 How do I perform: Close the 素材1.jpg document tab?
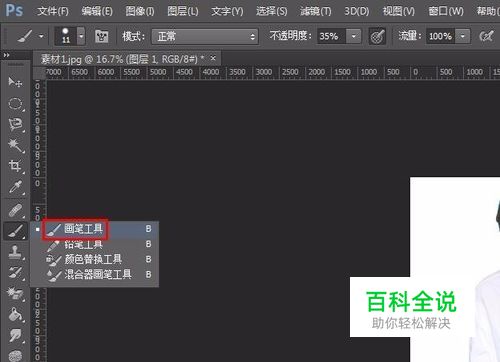(213, 59)
